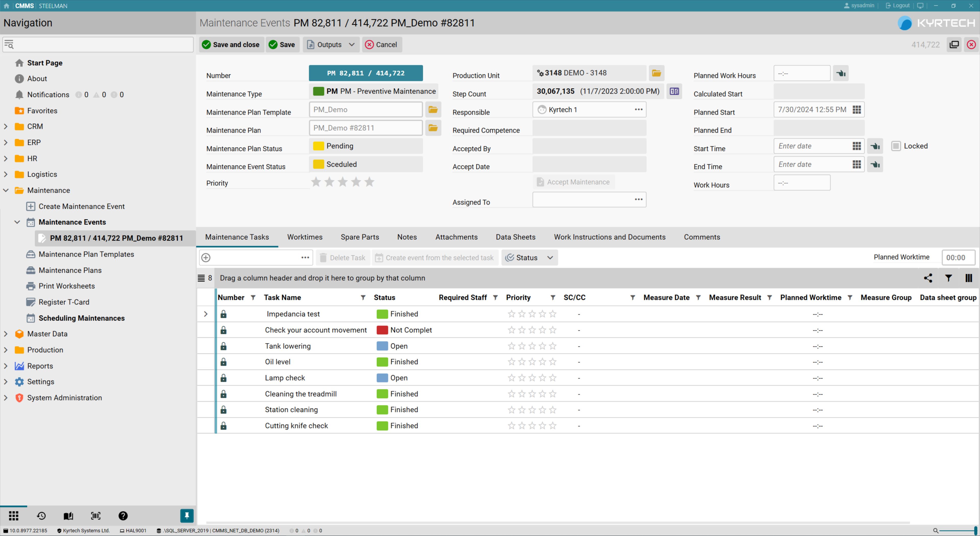Click the Start Time date input field
980x536 pixels.
(x=810, y=146)
